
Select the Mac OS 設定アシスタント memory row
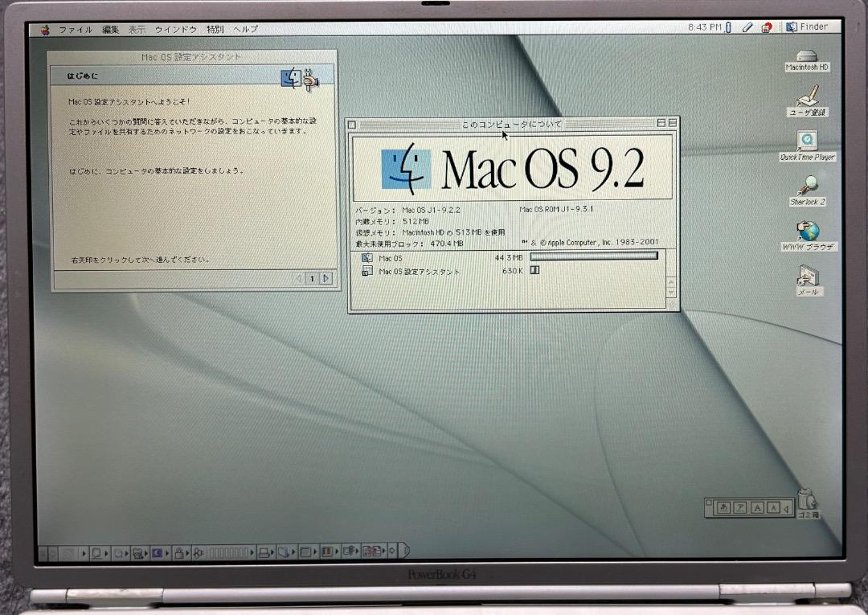[508, 271]
